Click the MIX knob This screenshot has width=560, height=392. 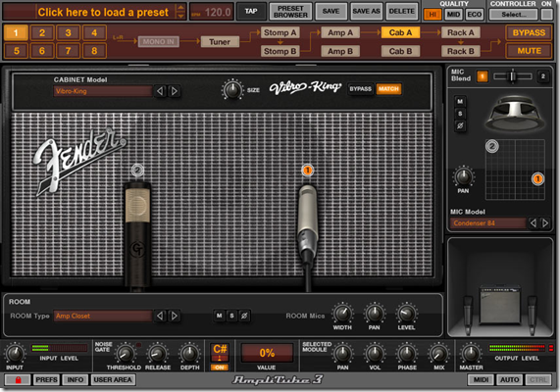(438, 353)
